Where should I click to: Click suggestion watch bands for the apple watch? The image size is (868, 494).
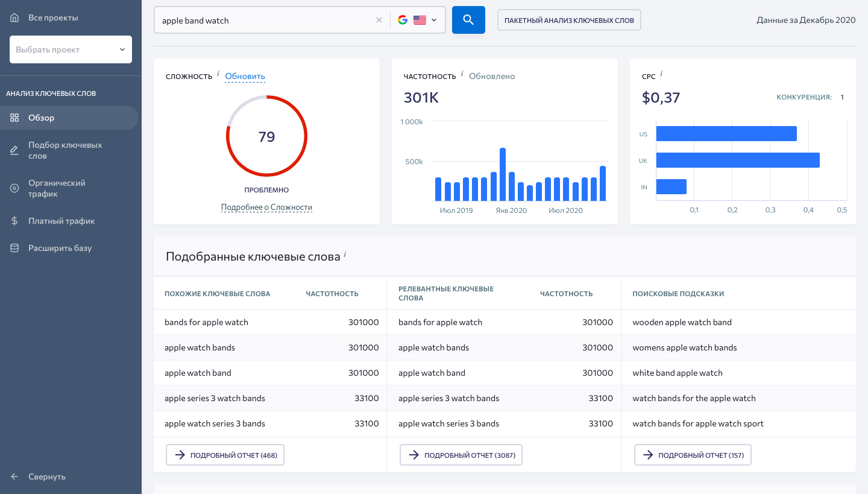[x=694, y=398]
